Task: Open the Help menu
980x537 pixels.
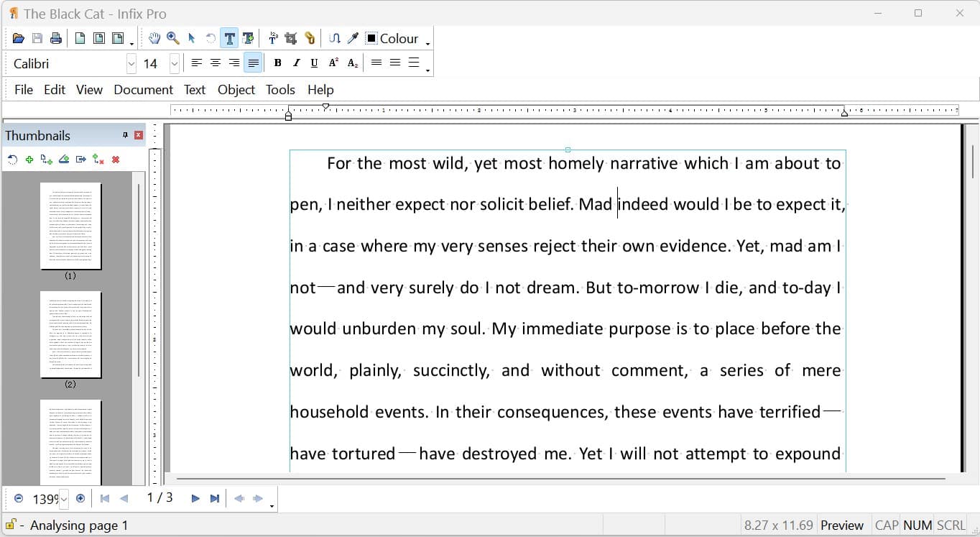Action: click(x=320, y=90)
